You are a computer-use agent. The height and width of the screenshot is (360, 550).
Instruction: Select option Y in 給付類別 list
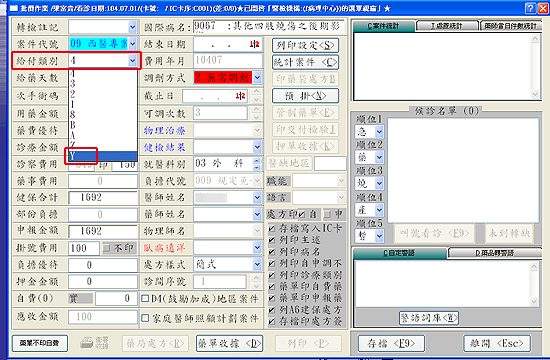pos(102,156)
